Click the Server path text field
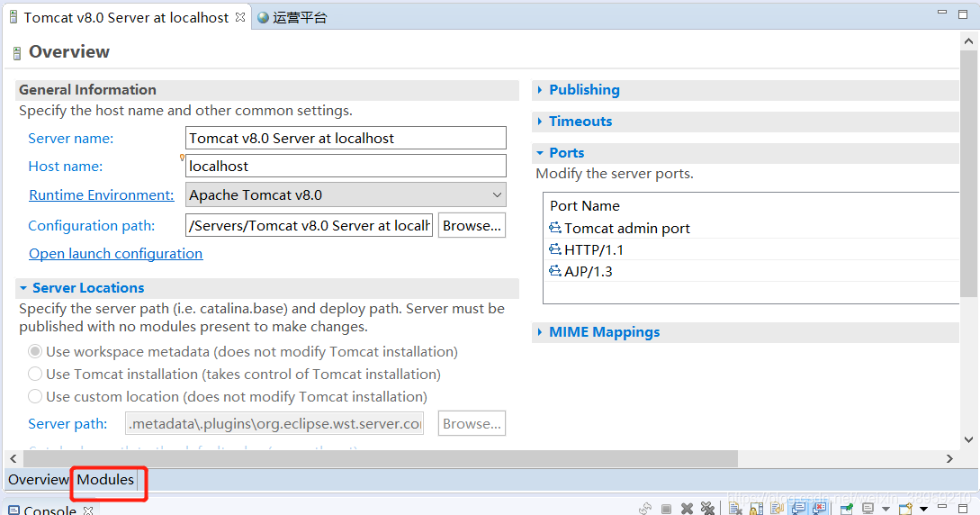Viewport: 980px width, 515px height. click(274, 423)
